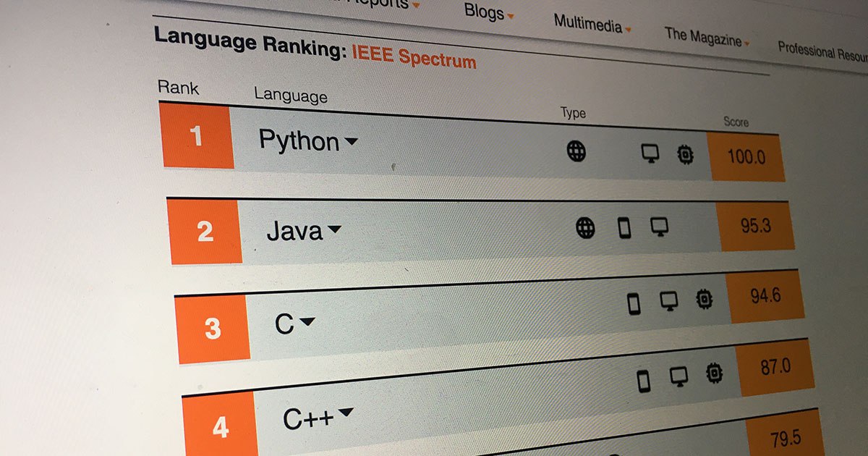This screenshot has width=868, height=456.
Task: Click the web globe icon in Python row
Action: click(x=576, y=151)
